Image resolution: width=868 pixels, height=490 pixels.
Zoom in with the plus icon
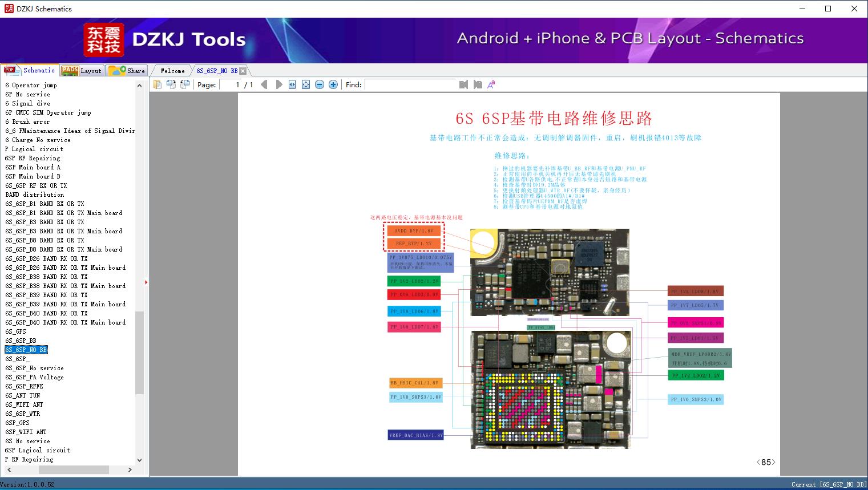coord(333,84)
